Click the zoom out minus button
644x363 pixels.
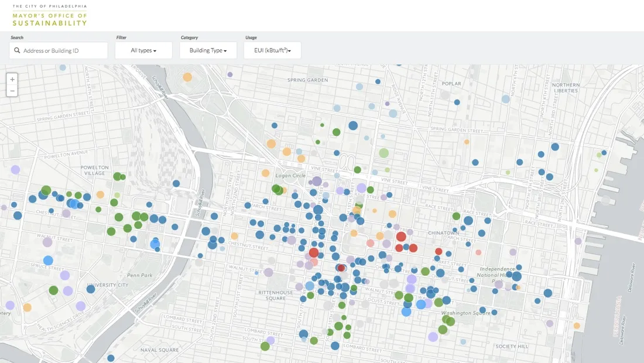(12, 91)
